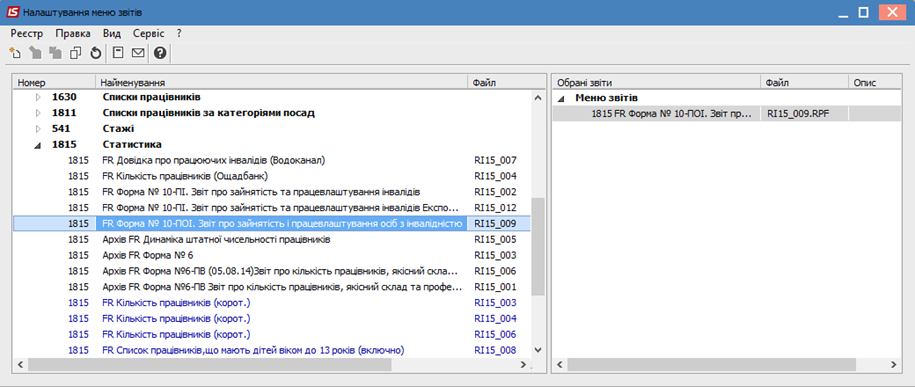This screenshot has height=387, width=915.
Task: Click left pane horizontal scrollbar left arrow
Action: (x=20, y=364)
